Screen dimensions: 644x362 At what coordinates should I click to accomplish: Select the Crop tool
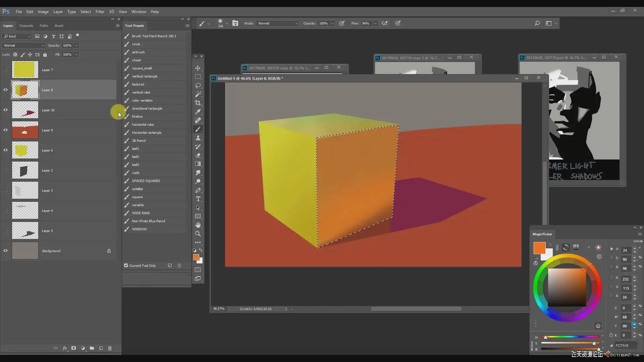click(198, 103)
